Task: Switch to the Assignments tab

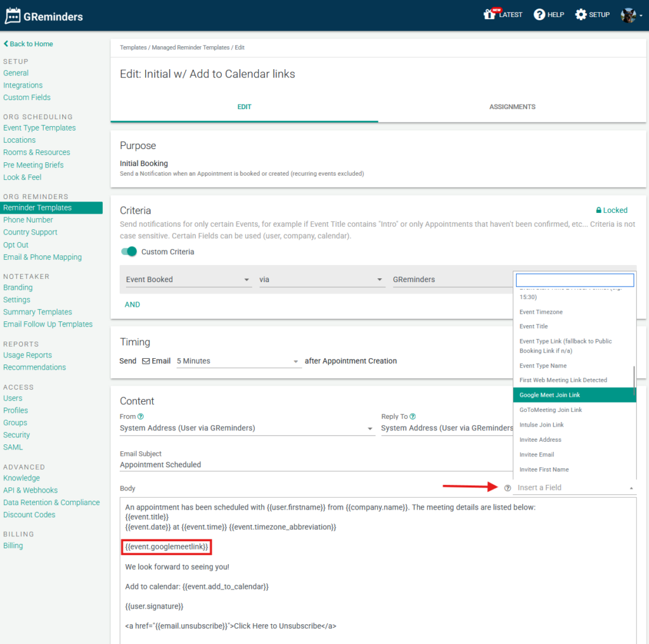Action: [x=512, y=107]
